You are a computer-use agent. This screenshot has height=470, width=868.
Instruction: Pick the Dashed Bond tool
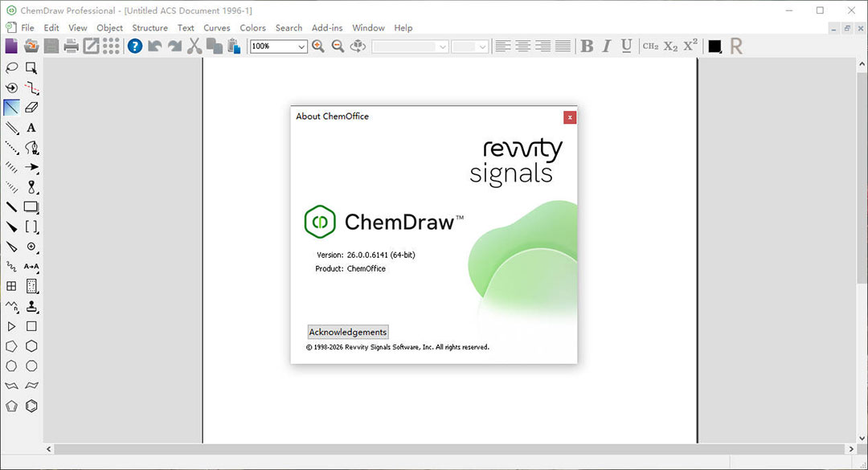point(11,148)
